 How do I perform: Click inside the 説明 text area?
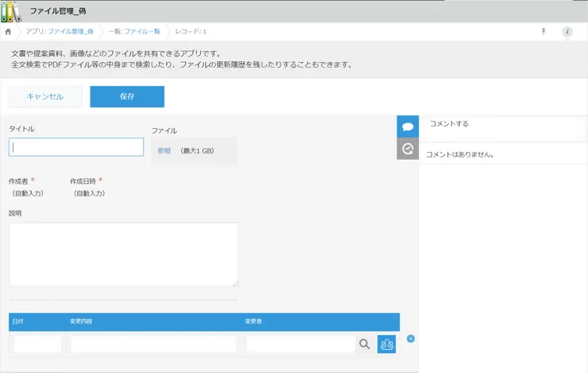pos(123,254)
